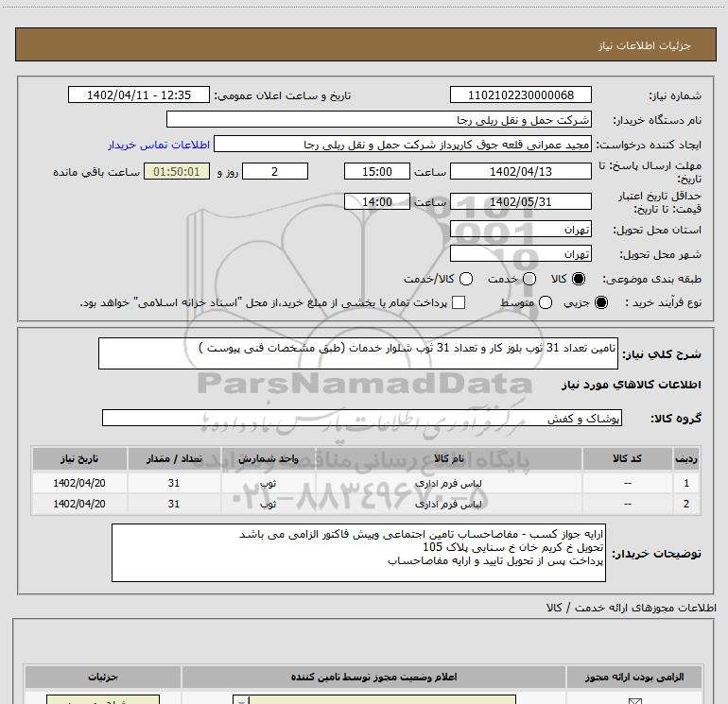This screenshot has height=704, width=728.
Task: Click the استان محل تحویل تهران field
Action: tap(520, 229)
